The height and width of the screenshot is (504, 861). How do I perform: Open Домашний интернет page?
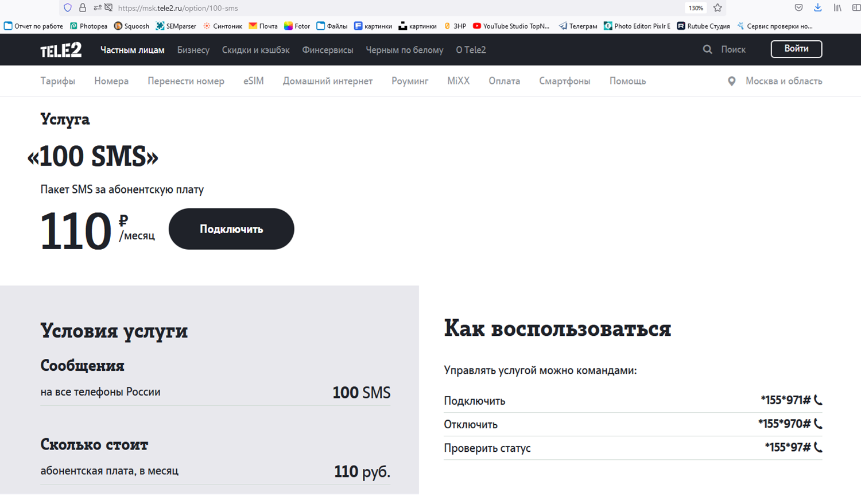[x=328, y=81]
